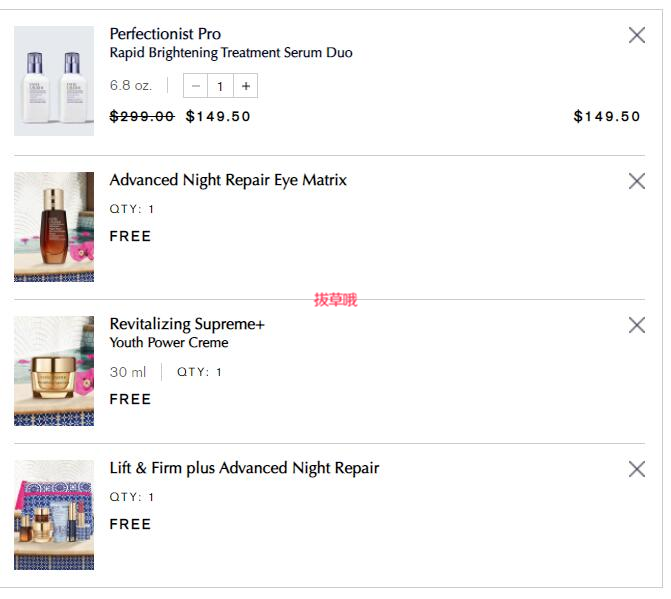Click the Perfectionist Pro product title
671x599 pixels.
(165, 34)
